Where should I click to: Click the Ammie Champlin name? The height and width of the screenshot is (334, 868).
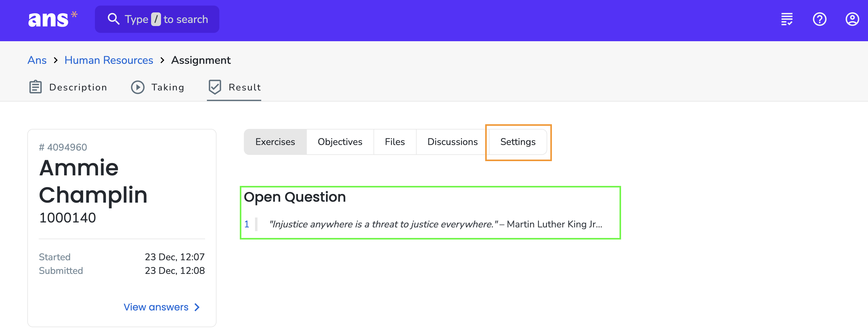click(93, 181)
